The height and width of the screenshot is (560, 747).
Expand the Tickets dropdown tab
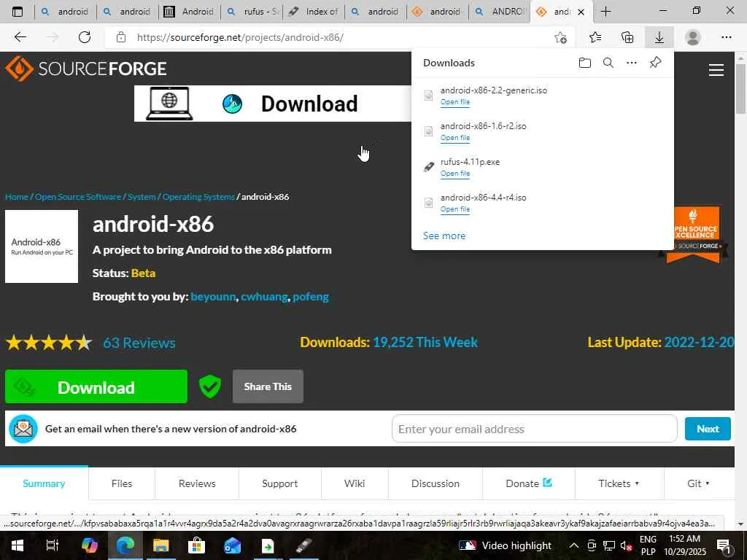tap(619, 483)
